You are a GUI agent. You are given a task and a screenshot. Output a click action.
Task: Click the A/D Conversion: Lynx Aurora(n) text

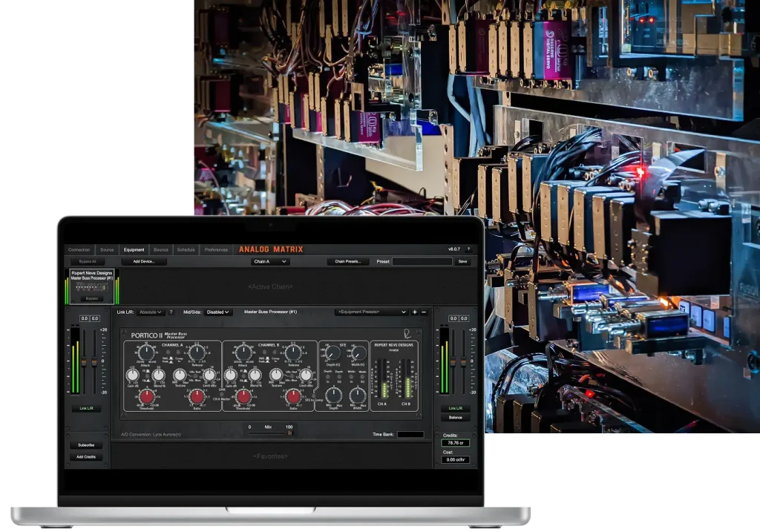[151, 435]
